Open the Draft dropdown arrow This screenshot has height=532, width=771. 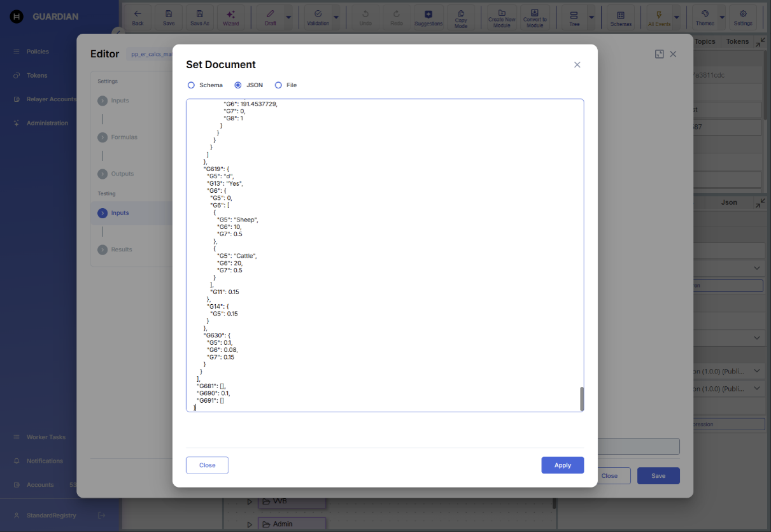coord(289,17)
